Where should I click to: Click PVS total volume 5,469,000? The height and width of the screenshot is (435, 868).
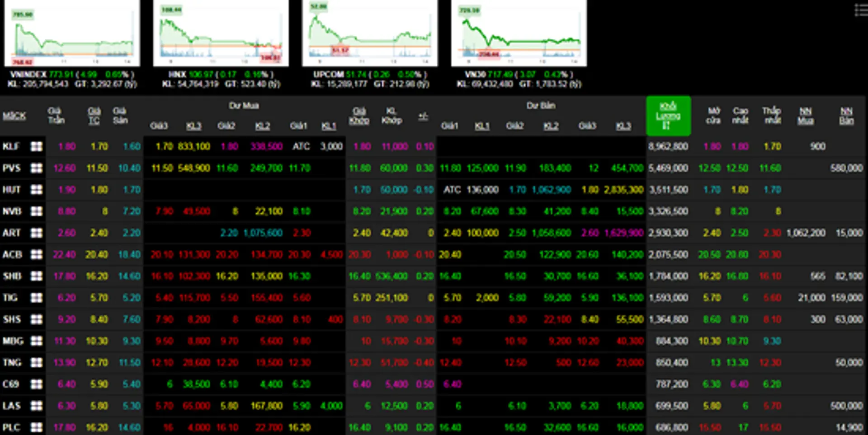[x=668, y=168]
